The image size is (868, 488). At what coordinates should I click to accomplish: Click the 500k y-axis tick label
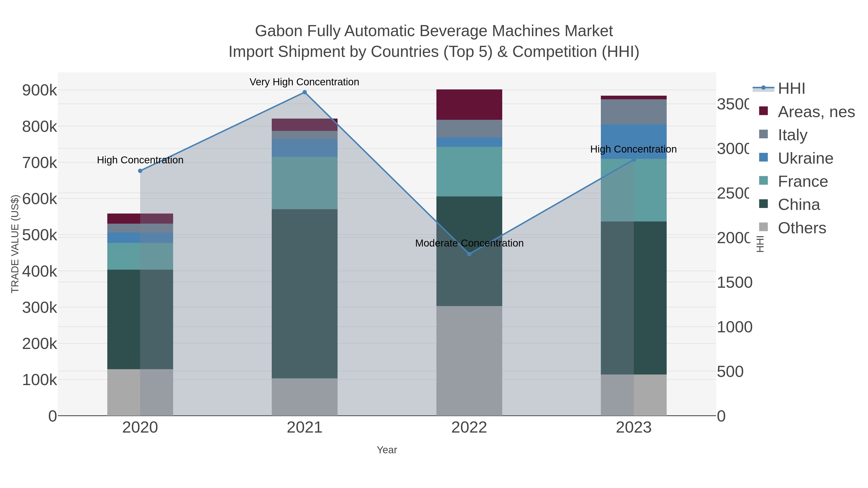pyautogui.click(x=40, y=235)
